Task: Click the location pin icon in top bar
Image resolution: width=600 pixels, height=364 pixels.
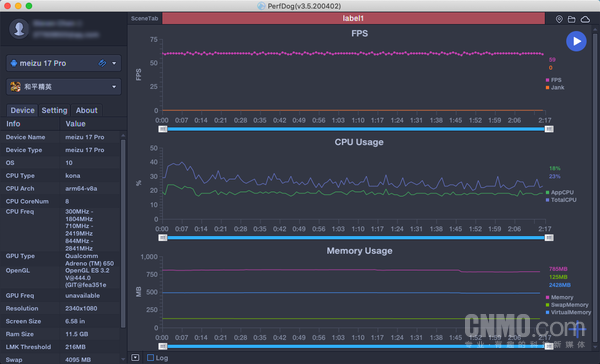Action: 559,19
